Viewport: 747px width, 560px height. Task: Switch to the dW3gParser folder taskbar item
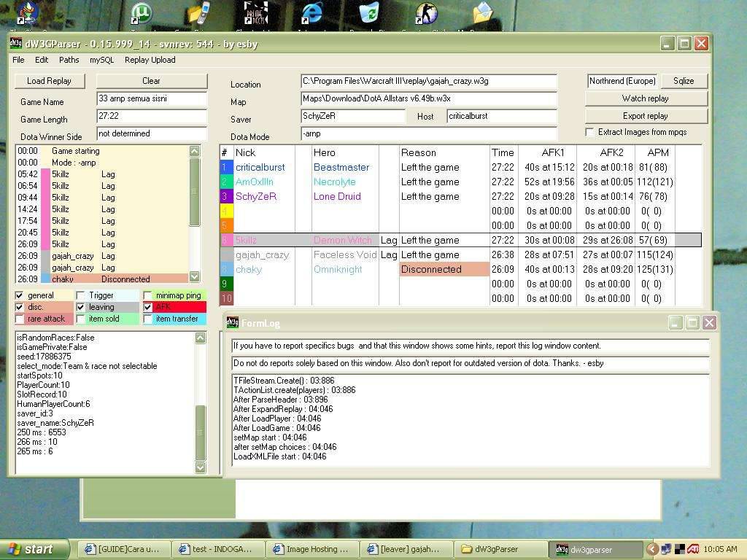point(499,549)
